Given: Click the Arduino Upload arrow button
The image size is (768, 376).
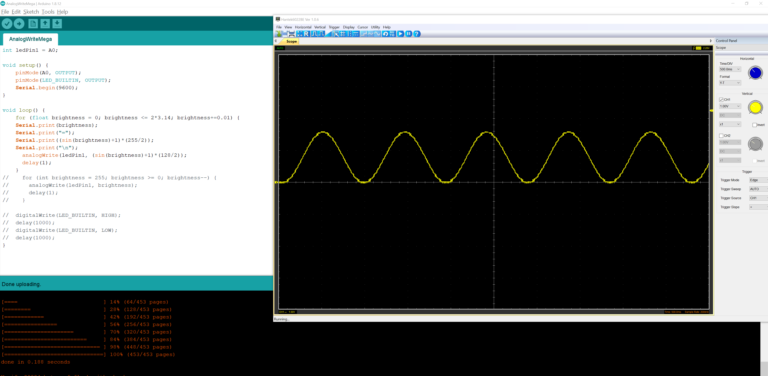Looking at the screenshot, I should pos(19,24).
